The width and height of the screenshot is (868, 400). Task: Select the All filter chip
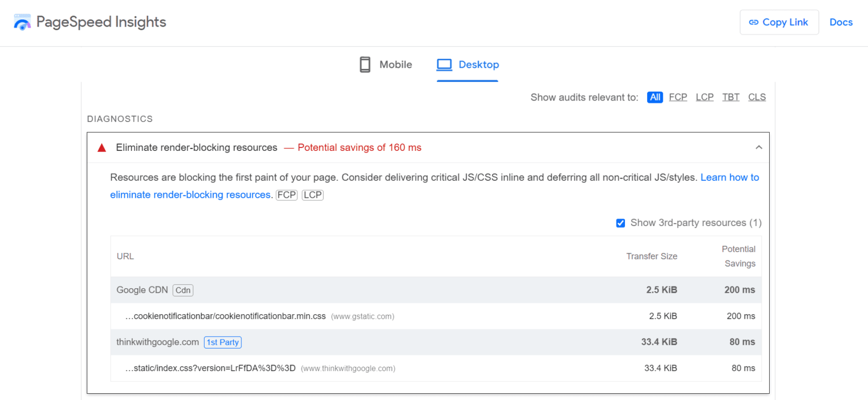click(x=655, y=97)
